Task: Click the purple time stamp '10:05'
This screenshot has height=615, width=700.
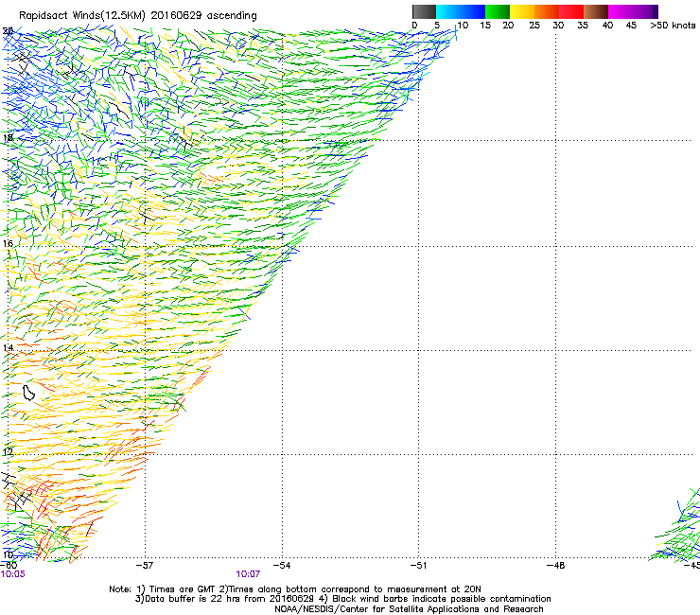Action: point(13,574)
